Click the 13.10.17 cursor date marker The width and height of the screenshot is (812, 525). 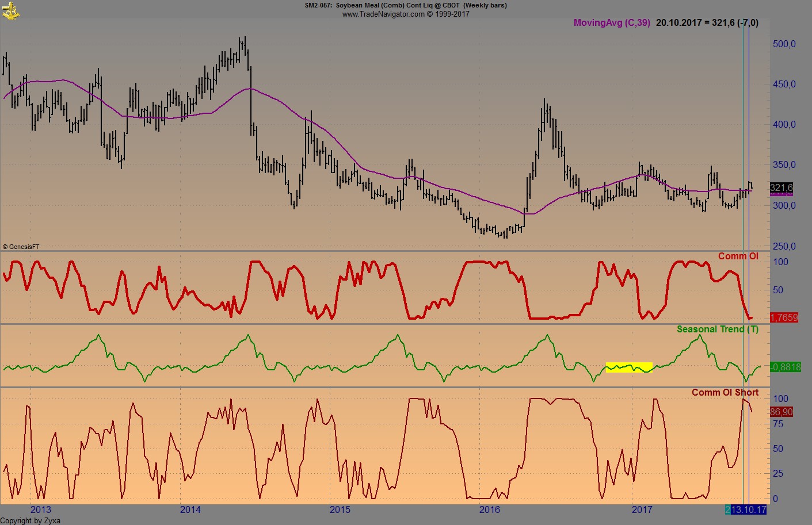coord(749,509)
